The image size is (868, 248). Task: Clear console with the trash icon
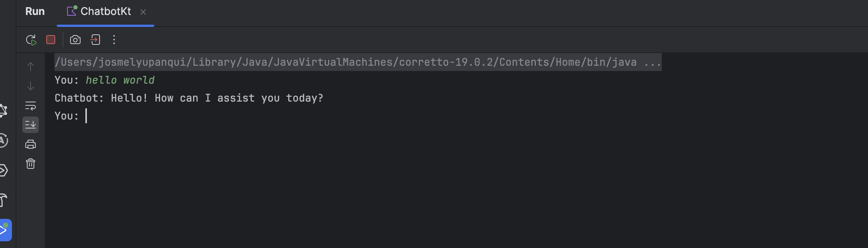pos(31,164)
